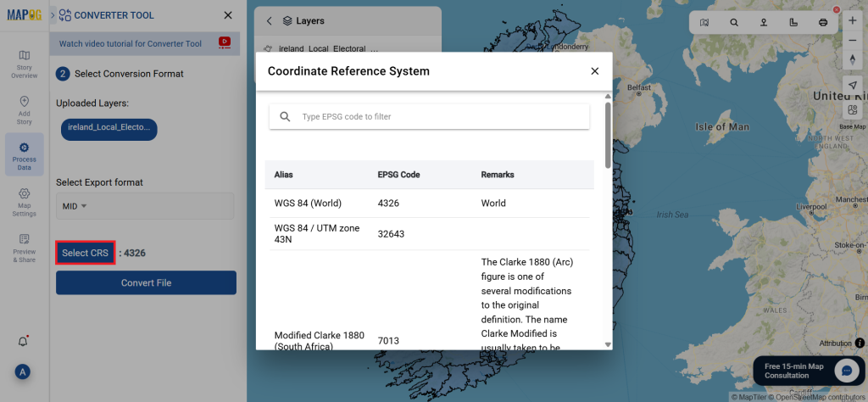868x402 pixels.
Task: Expand the sidebar with the arrow next to the logo
Action: click(x=53, y=15)
